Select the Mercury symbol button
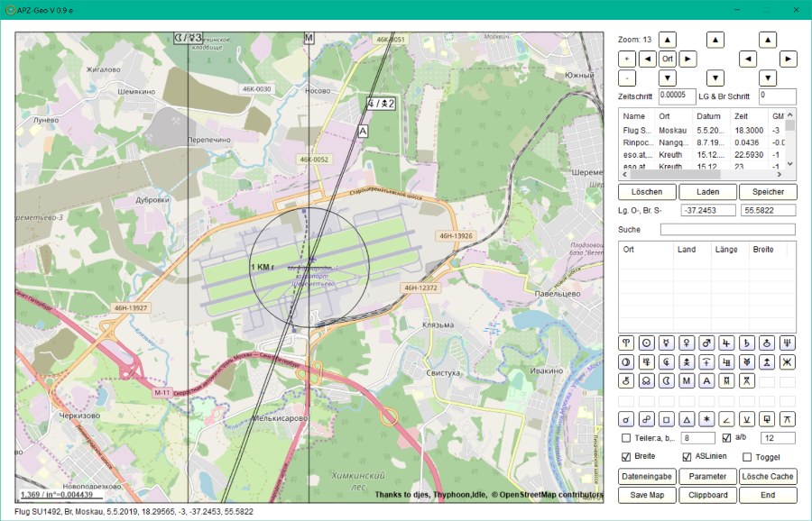This screenshot has width=812, height=521. [667, 343]
